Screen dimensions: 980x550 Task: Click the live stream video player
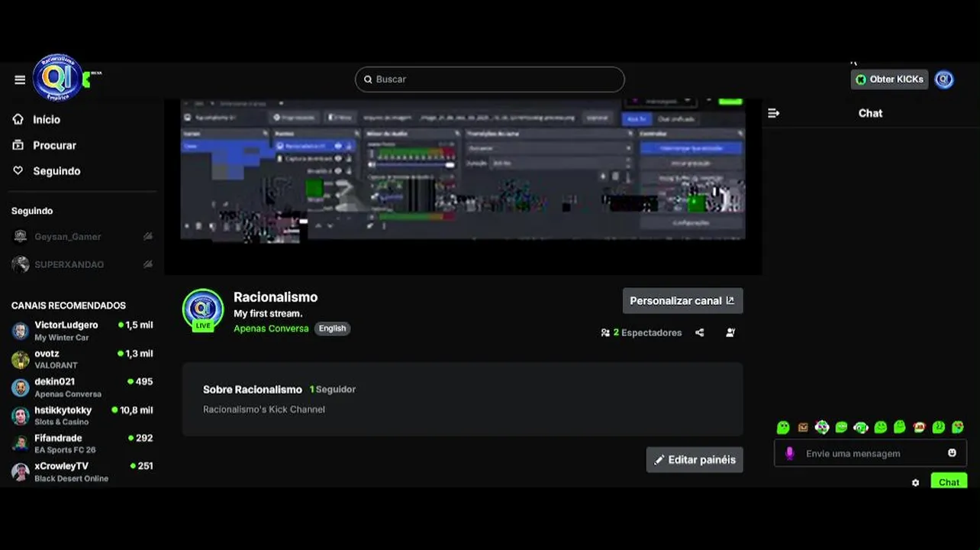coord(463,186)
